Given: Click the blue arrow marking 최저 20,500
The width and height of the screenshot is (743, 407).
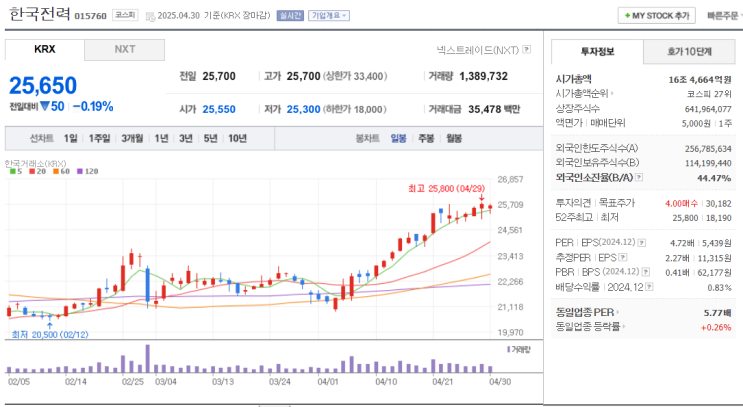Looking at the screenshot, I should 49,325.
